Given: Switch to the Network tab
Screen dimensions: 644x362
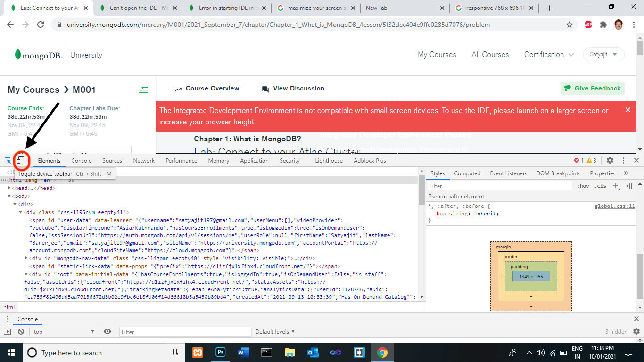Looking at the screenshot, I should [x=143, y=160].
